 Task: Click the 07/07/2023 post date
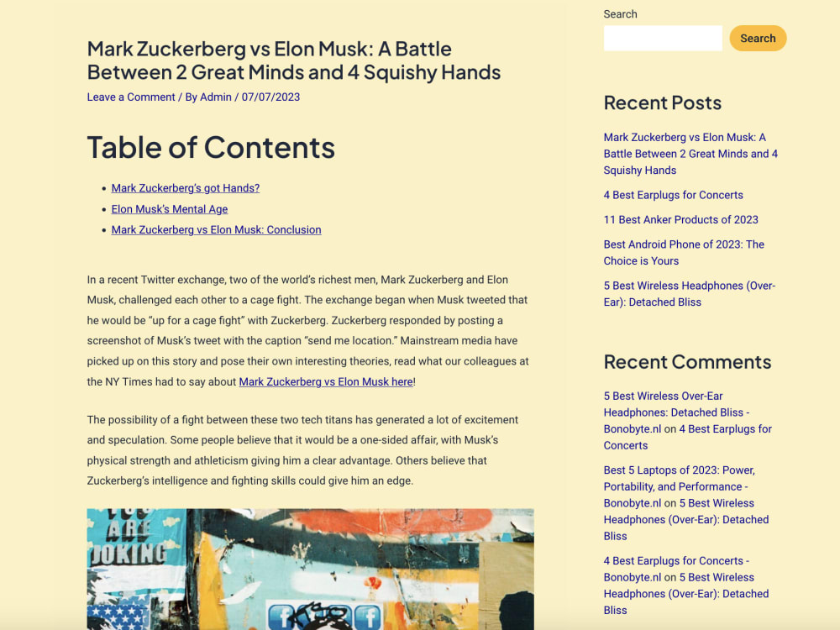[x=270, y=97]
